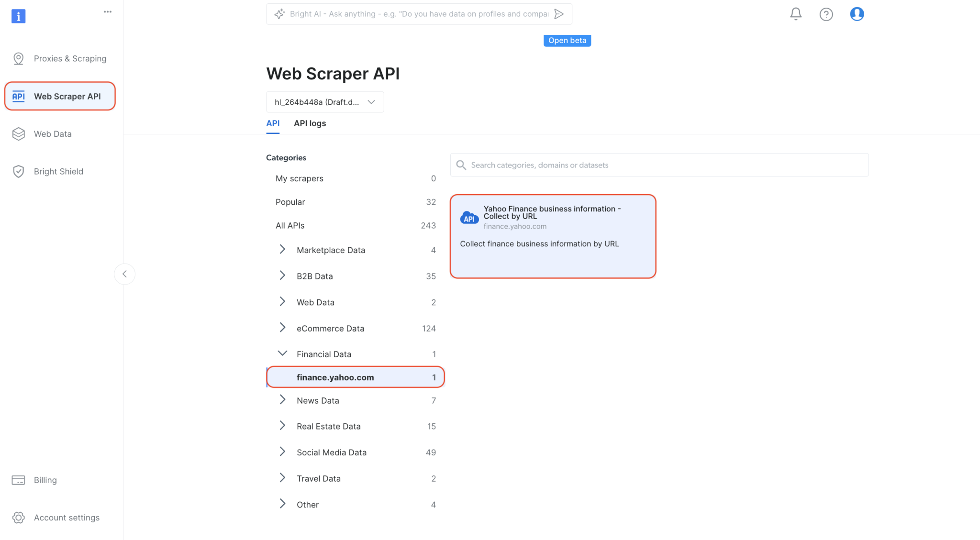Open the hl_264b448a zone dropdown
Screen dimensions: 980x540
(x=325, y=102)
